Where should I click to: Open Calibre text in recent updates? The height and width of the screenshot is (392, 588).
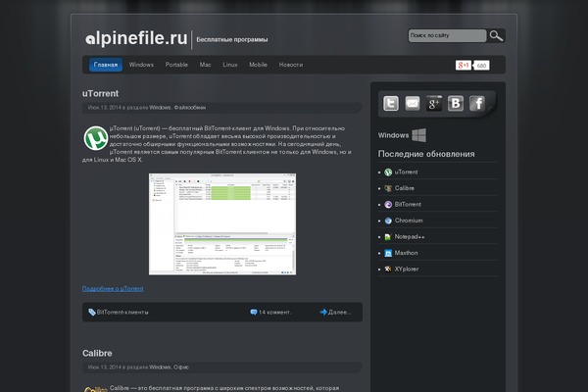pos(405,188)
